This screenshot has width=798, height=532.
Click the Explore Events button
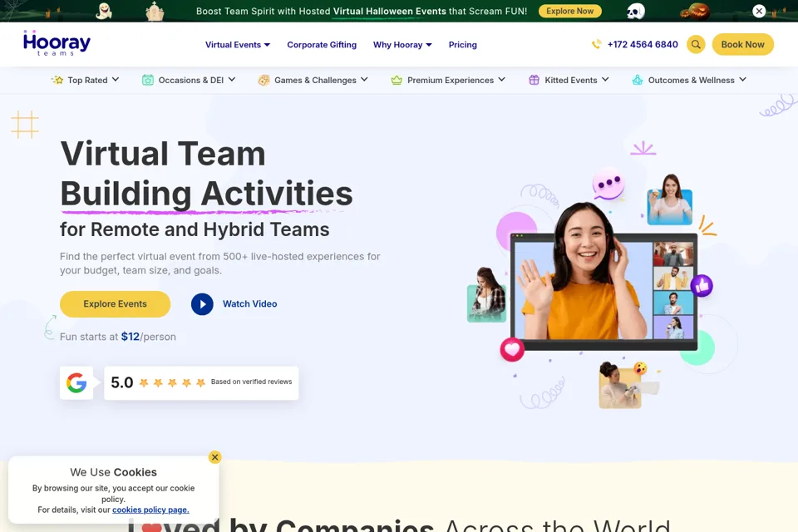pos(115,304)
